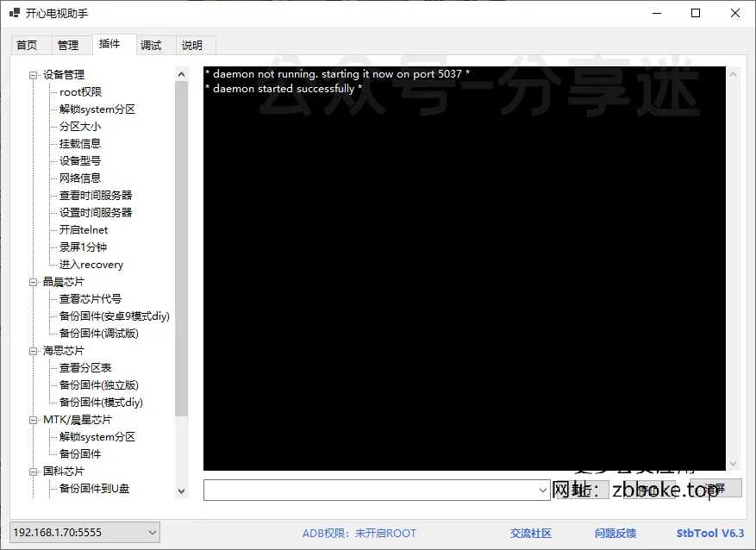This screenshot has height=550, width=756.
Task: Select root权限 in device tree
Action: [80, 92]
